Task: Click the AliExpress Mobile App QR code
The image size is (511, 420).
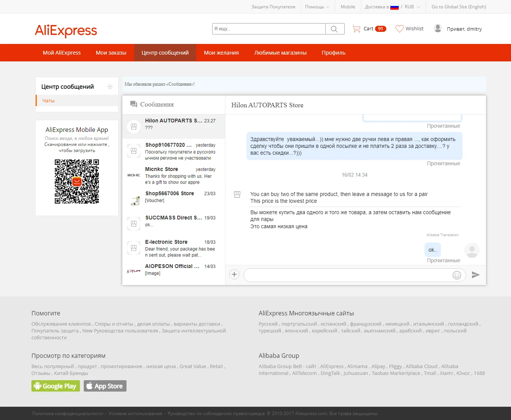Action: (77, 182)
